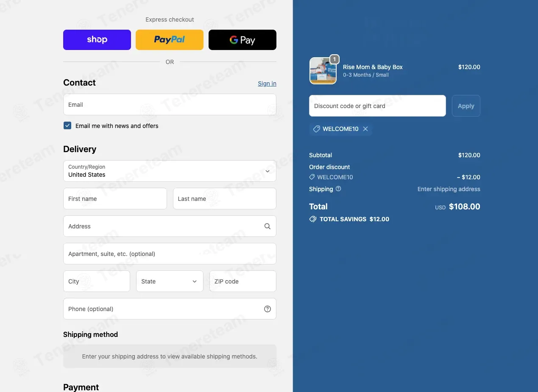Screen dimensions: 538x392
Task: Remove the WELCOME10 discount code
Action: click(365, 129)
